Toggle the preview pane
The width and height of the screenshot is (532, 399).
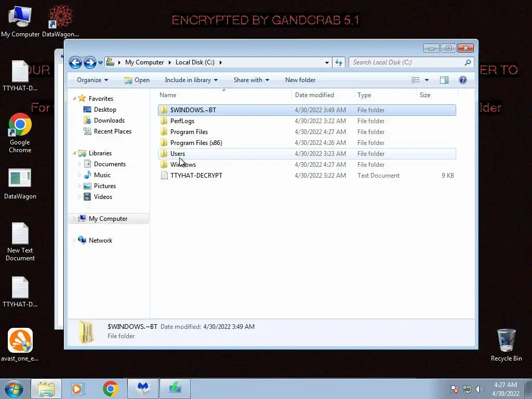[x=444, y=80]
